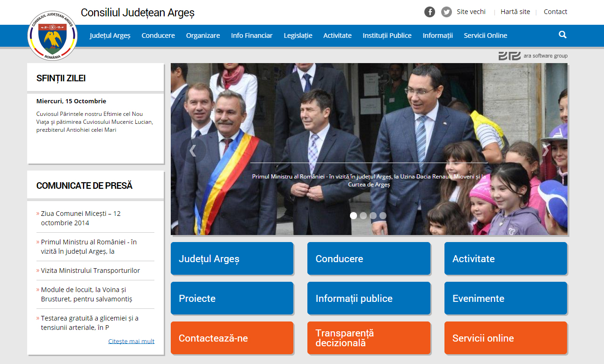The height and width of the screenshot is (364, 604).
Task: Open the Informații publice tile
Action: tap(369, 298)
